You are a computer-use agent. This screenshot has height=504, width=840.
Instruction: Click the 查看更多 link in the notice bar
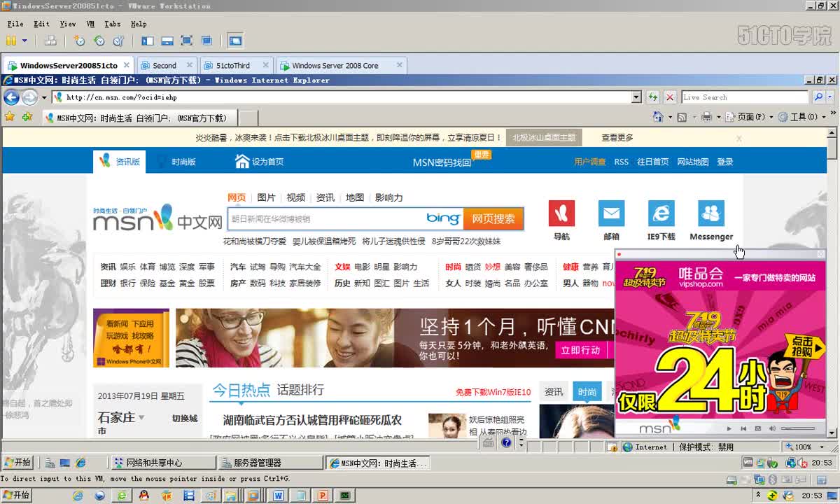point(617,138)
